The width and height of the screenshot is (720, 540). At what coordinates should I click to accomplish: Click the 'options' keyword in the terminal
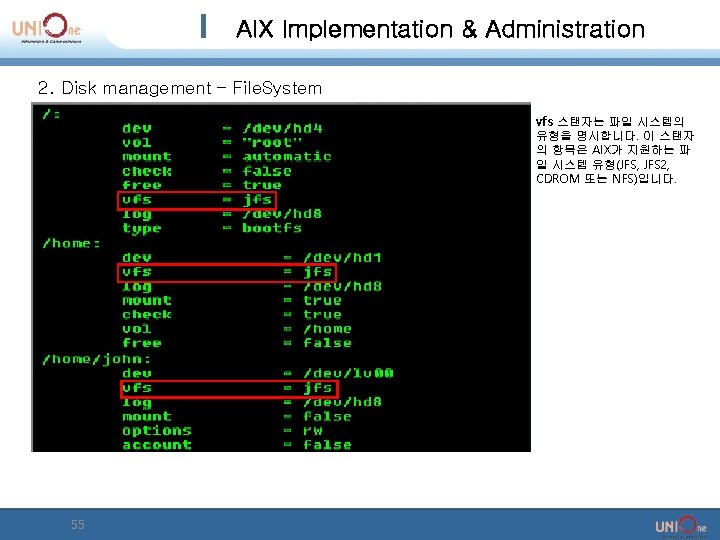157,431
